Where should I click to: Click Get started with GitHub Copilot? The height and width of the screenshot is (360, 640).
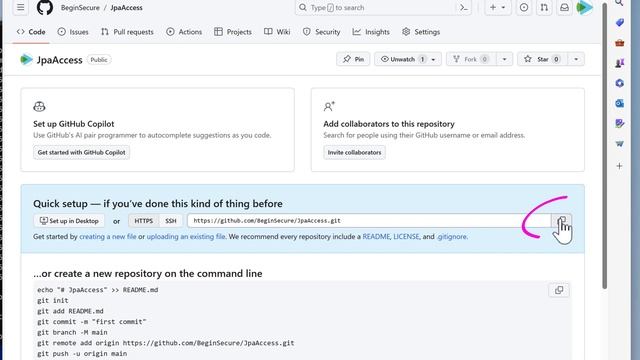[x=82, y=152]
